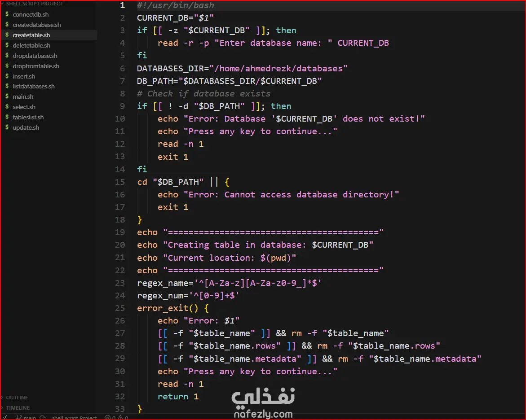Screen dimensions: 526x420
Task: Click line number 1 in the gutter
Action: (x=123, y=5)
